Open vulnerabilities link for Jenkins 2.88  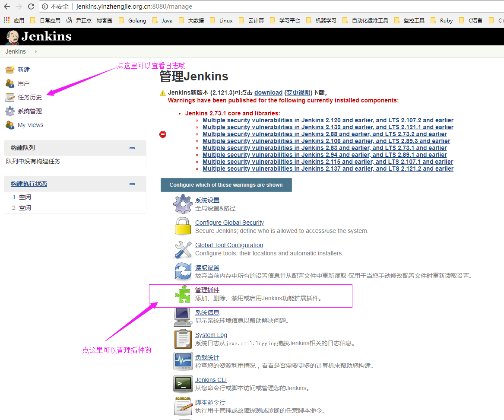pos(325,134)
